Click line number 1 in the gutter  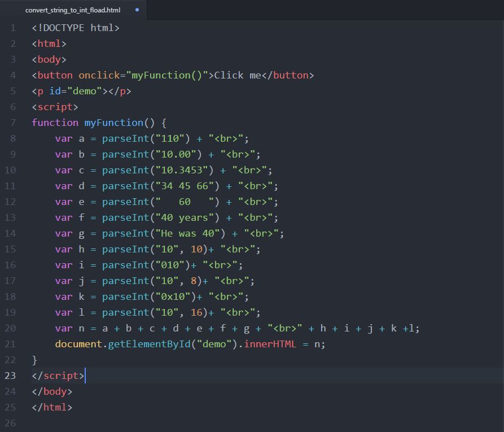click(13, 28)
